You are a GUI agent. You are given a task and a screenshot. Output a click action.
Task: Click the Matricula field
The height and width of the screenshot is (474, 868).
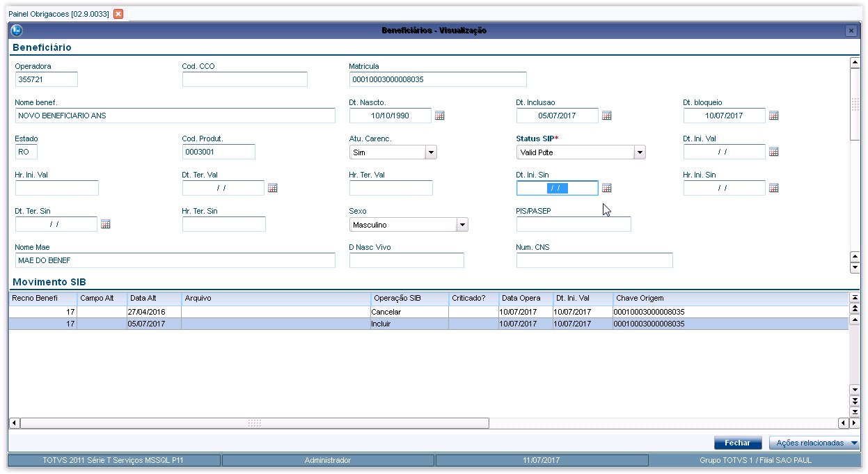438,79
